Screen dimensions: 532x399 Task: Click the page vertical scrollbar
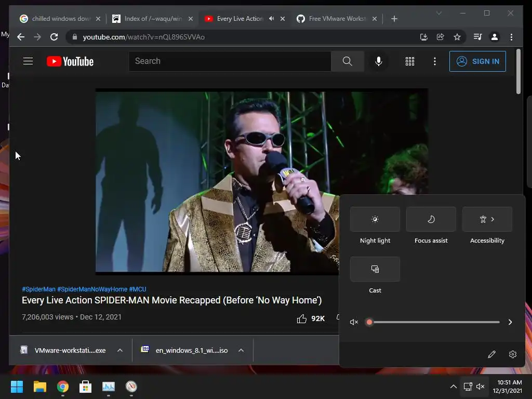pos(518,71)
